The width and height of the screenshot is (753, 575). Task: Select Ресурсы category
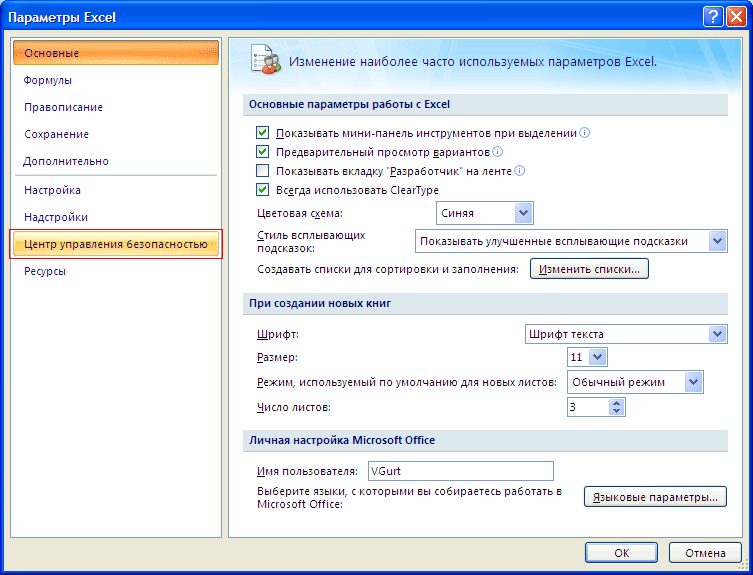[x=116, y=271]
